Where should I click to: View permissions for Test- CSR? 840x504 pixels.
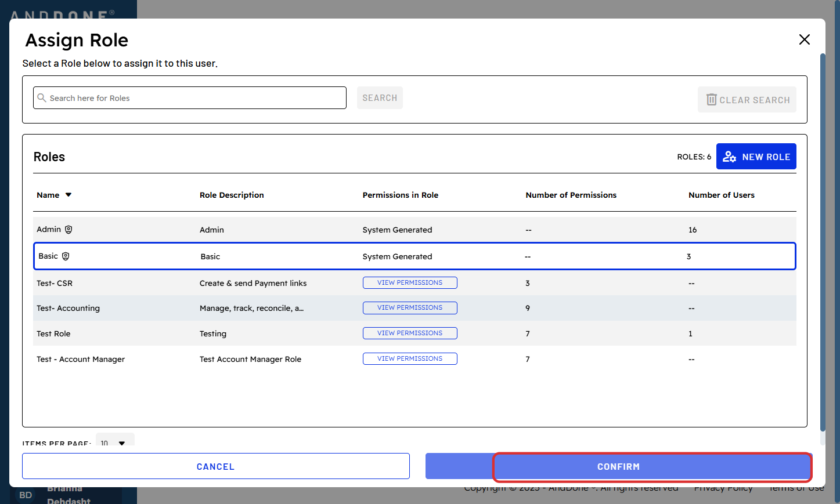[410, 282]
